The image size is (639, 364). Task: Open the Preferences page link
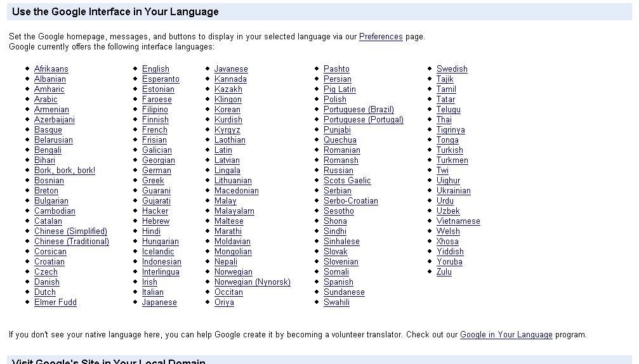[x=381, y=37]
